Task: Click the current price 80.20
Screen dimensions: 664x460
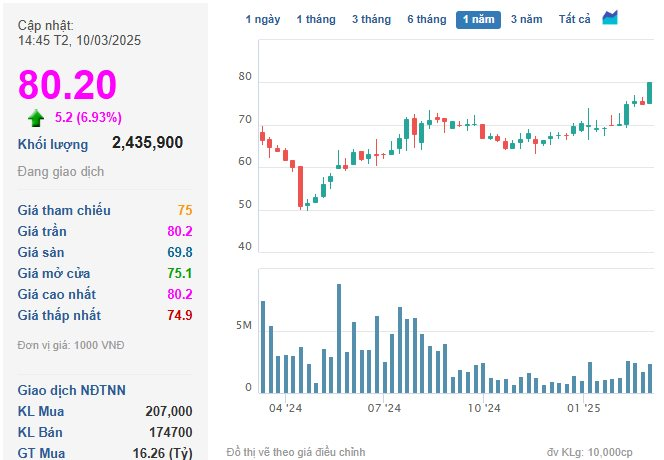Action: (x=67, y=84)
